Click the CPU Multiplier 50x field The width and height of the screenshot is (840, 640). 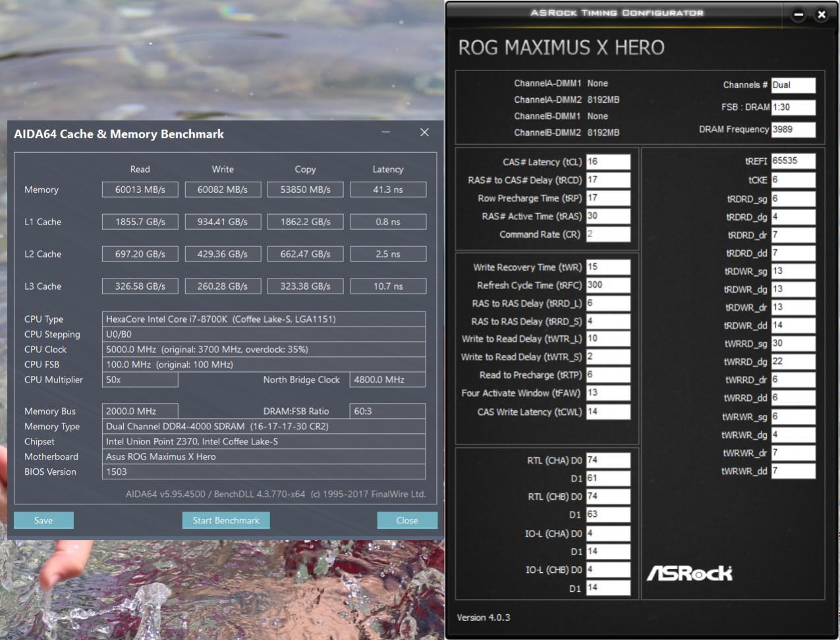coord(140,380)
